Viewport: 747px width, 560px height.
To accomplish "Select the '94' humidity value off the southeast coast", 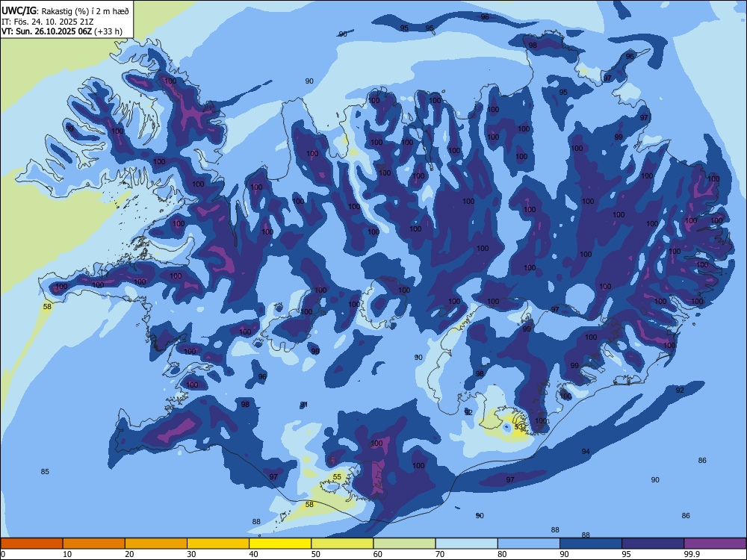I will [x=586, y=452].
